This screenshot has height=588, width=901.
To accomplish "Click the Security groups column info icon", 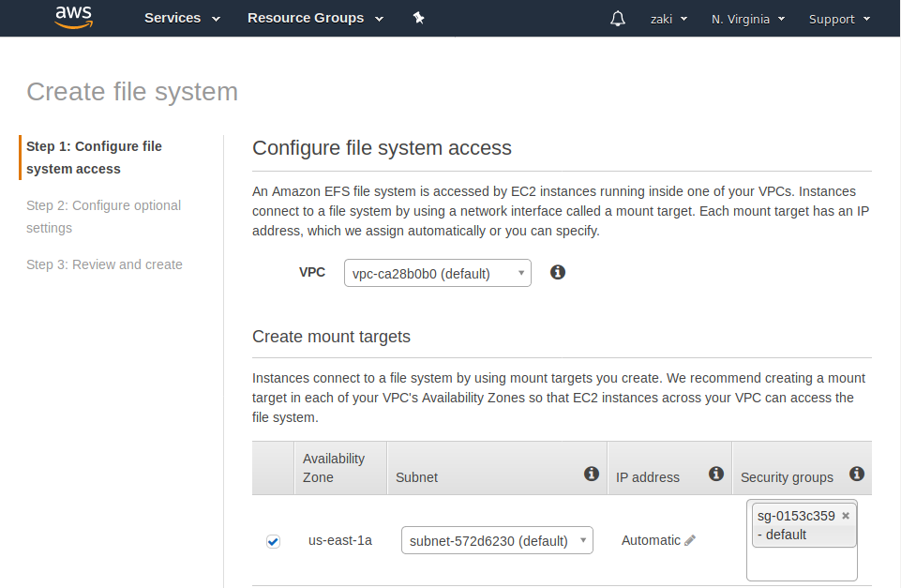I will (856, 474).
